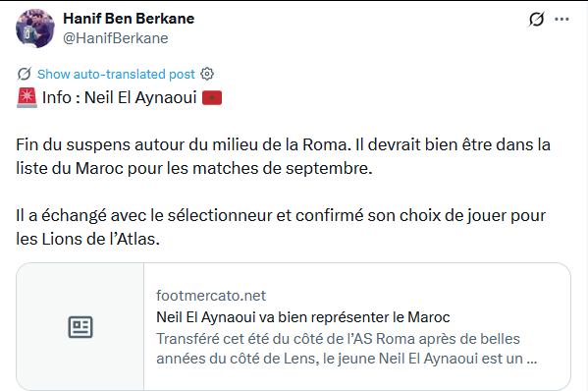Image resolution: width=588 pixels, height=391 pixels.
Task: Click the 'les Lions de l'Atlas' line
Action: [87, 239]
